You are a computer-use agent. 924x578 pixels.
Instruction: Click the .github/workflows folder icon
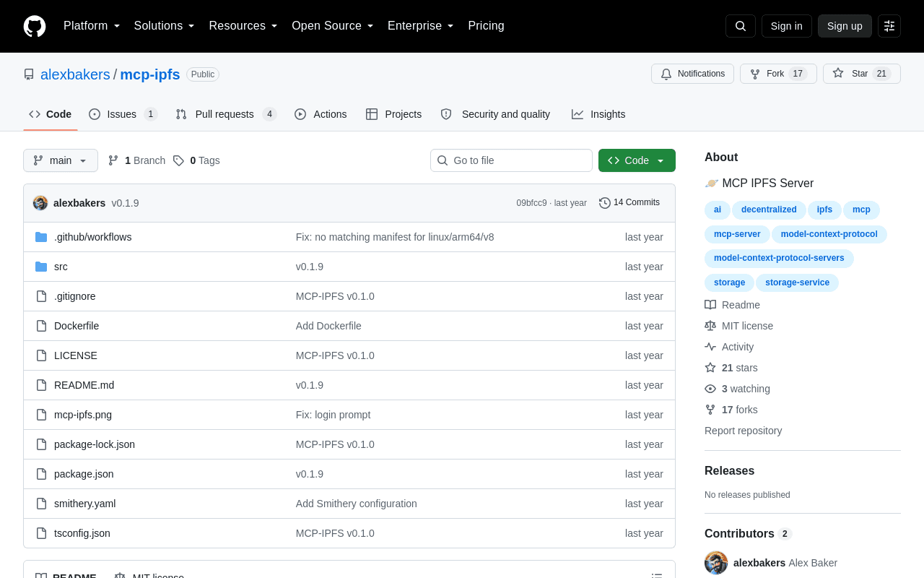[41, 237]
